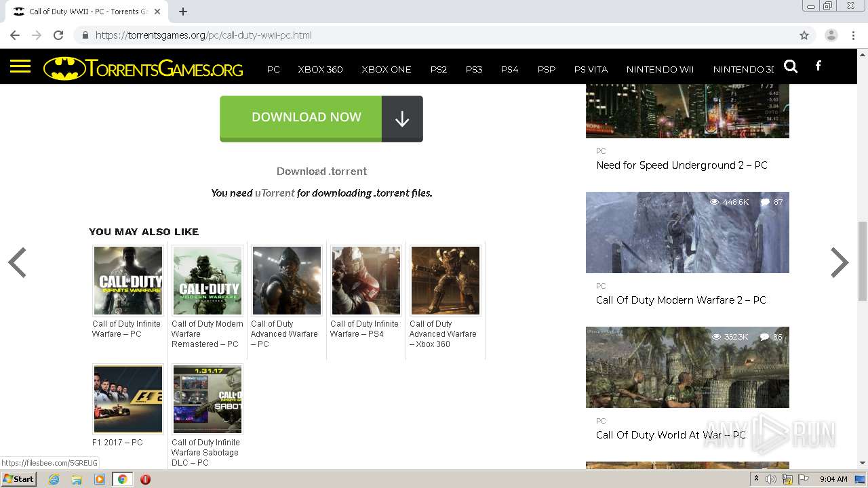Viewport: 868px width, 488px height.
Task: Open Internet Explorer from taskbar
Action: tap(54, 479)
